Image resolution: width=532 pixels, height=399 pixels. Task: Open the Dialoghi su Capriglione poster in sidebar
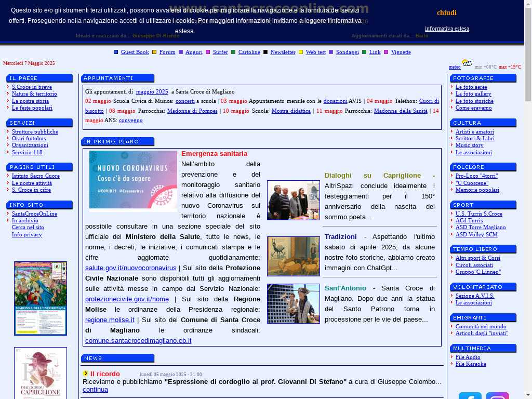point(41,373)
